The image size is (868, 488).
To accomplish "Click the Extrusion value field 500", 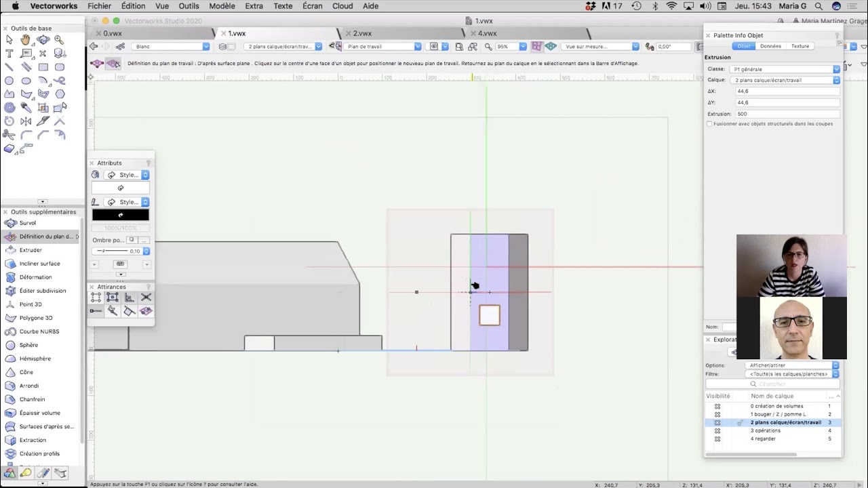I will click(x=787, y=114).
